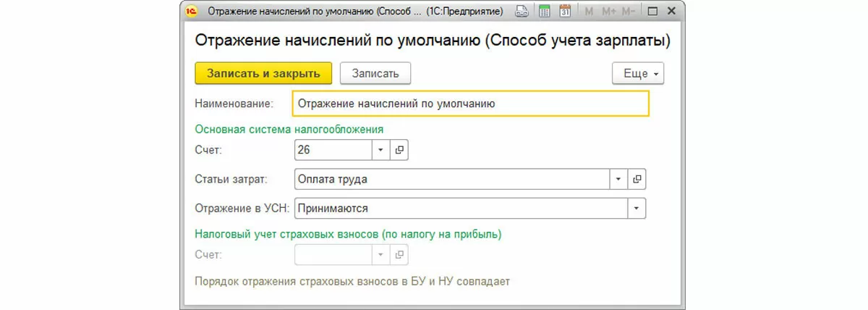
Task: Click the 1C logo icon in title bar
Action: 192,12
